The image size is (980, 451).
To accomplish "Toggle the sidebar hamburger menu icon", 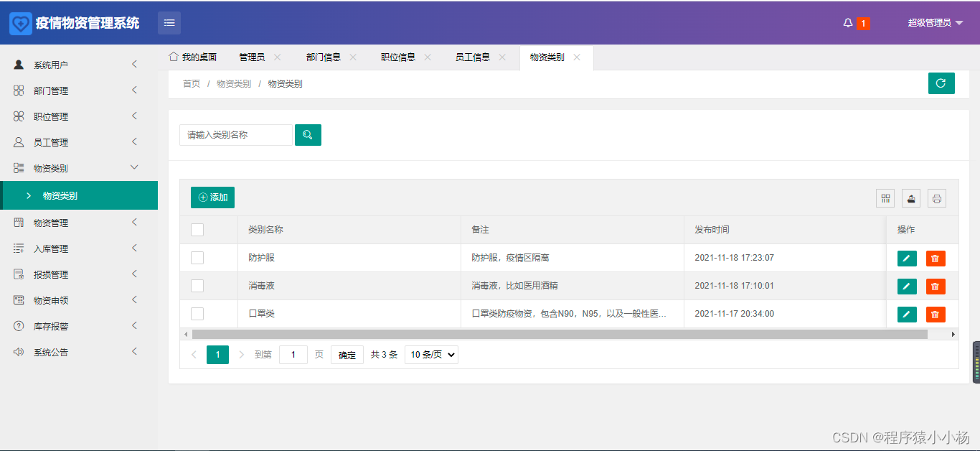I will pyautogui.click(x=169, y=23).
